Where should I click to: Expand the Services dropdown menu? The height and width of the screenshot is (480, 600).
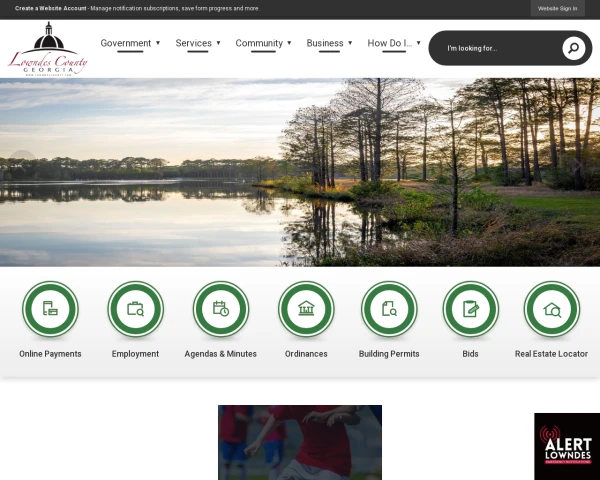coord(198,43)
